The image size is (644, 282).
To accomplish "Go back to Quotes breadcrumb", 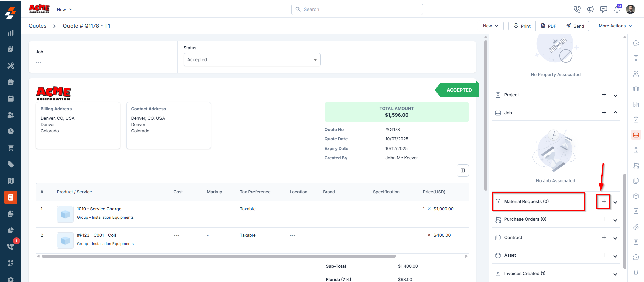I will click(x=38, y=26).
